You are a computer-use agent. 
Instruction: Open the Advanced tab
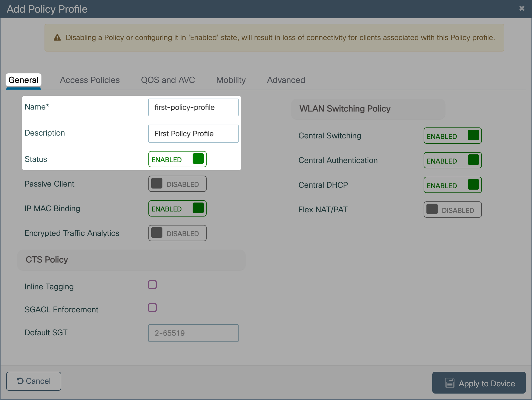(x=286, y=80)
